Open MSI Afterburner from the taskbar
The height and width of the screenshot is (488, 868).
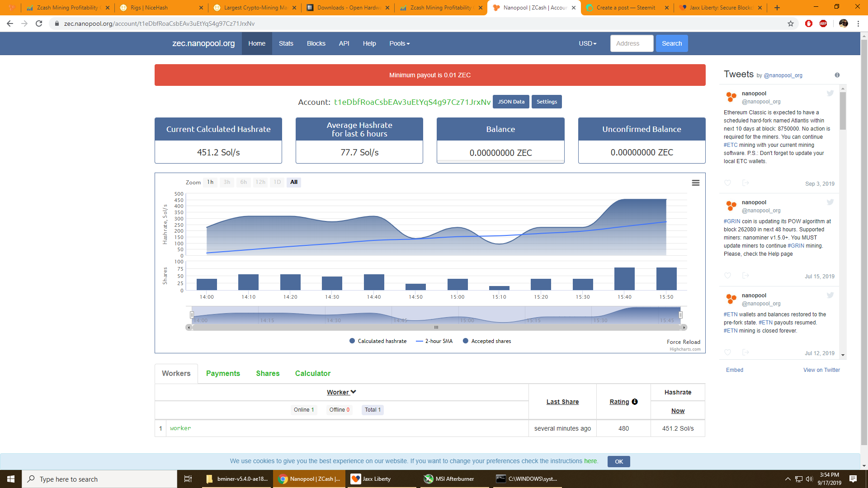449,479
